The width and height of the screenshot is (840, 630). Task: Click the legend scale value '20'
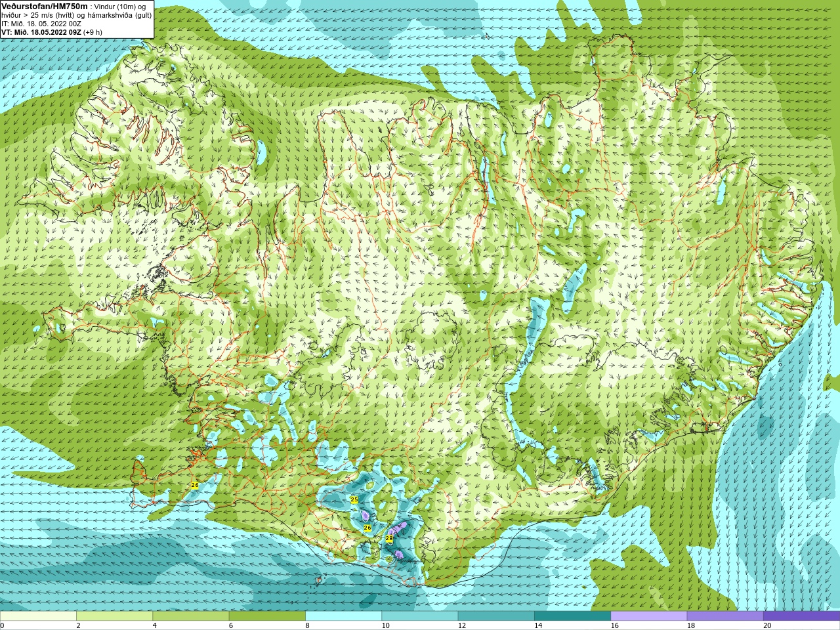(x=767, y=625)
